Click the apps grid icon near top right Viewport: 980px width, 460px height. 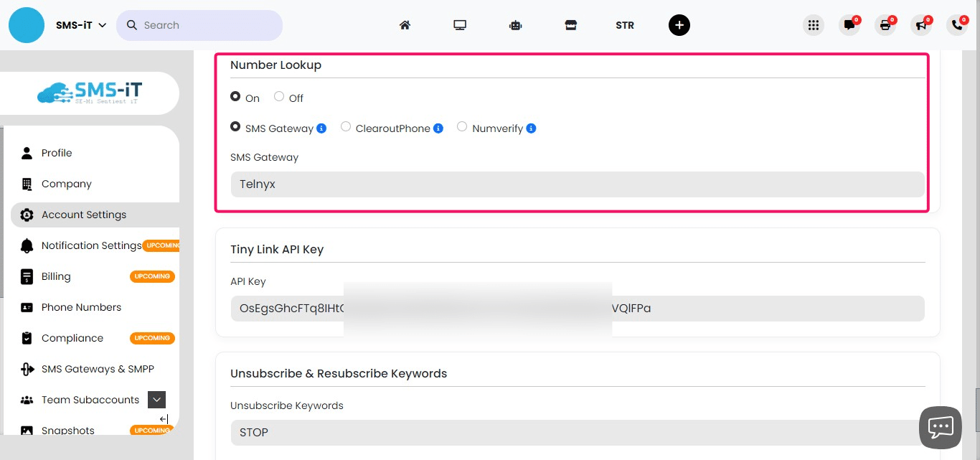pos(814,24)
